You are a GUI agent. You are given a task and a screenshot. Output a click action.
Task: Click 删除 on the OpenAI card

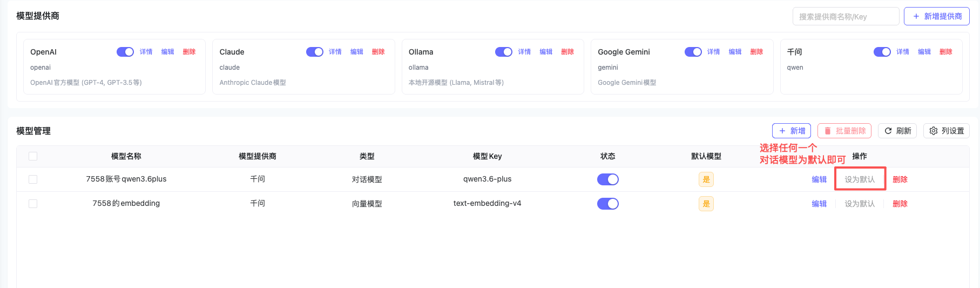coord(189,52)
